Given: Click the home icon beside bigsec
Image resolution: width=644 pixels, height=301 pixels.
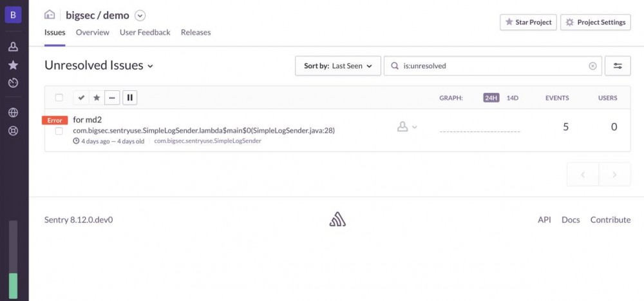Looking at the screenshot, I should click(50, 15).
